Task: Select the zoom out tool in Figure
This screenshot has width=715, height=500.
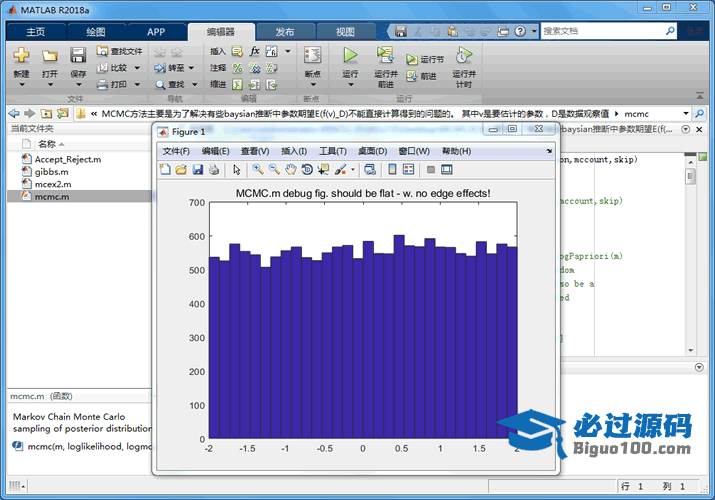Action: pyautogui.click(x=274, y=170)
